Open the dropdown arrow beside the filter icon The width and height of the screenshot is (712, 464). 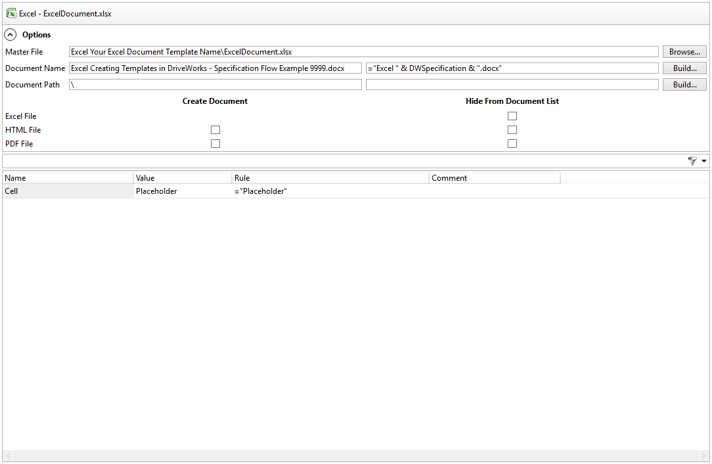tap(704, 161)
